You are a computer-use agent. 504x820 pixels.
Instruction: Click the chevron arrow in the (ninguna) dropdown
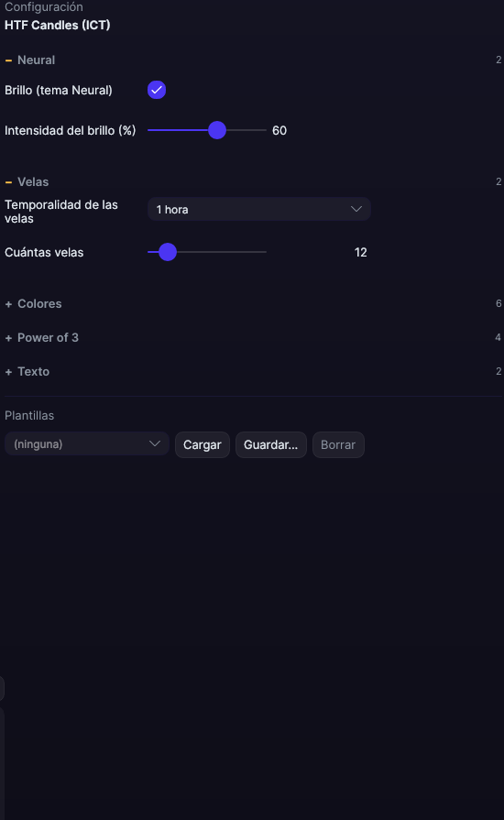tap(155, 443)
